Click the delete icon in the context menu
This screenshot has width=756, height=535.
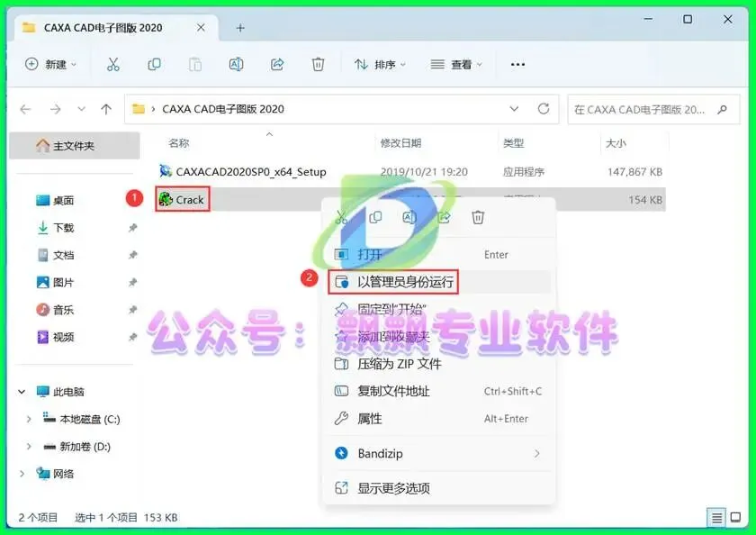pos(478,217)
